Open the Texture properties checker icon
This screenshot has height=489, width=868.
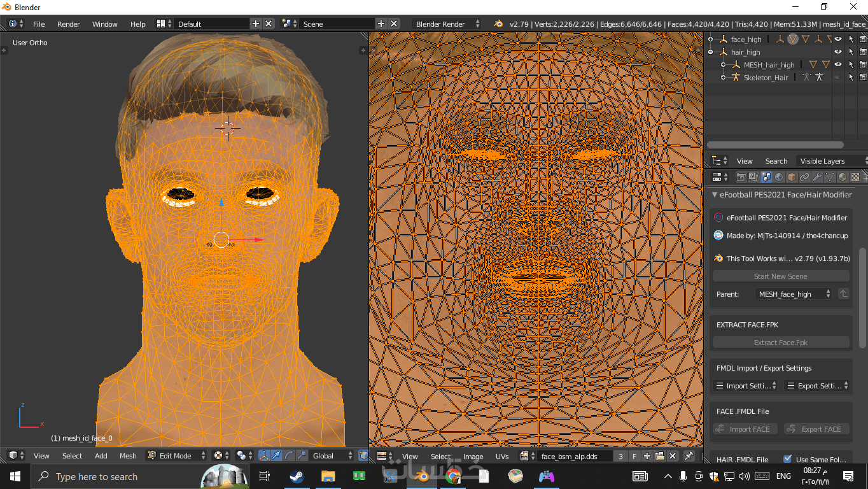point(855,177)
